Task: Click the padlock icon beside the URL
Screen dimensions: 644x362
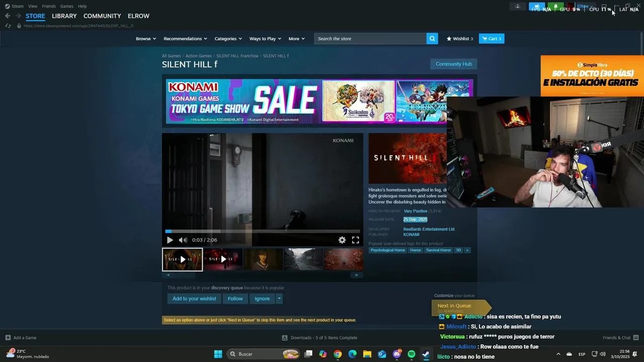Action: click(19, 26)
